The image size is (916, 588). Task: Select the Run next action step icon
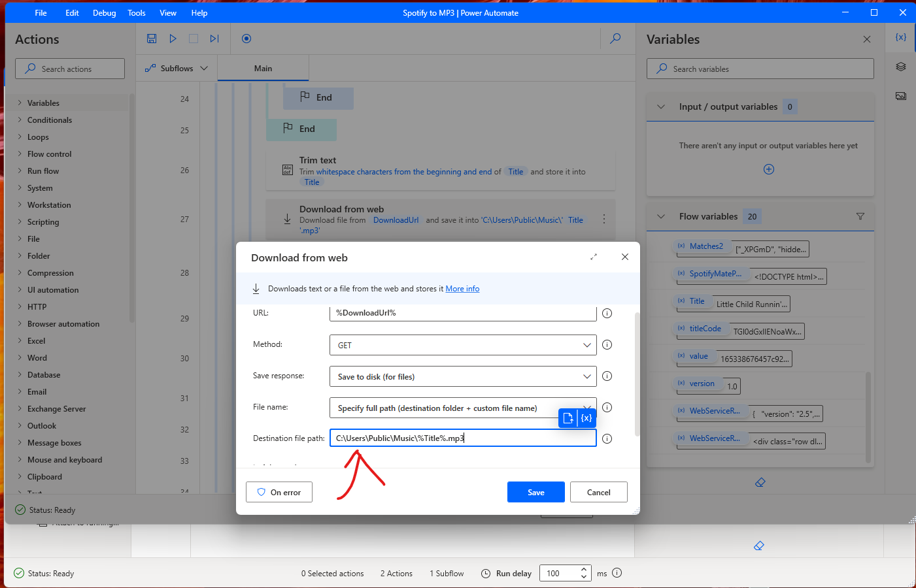214,39
